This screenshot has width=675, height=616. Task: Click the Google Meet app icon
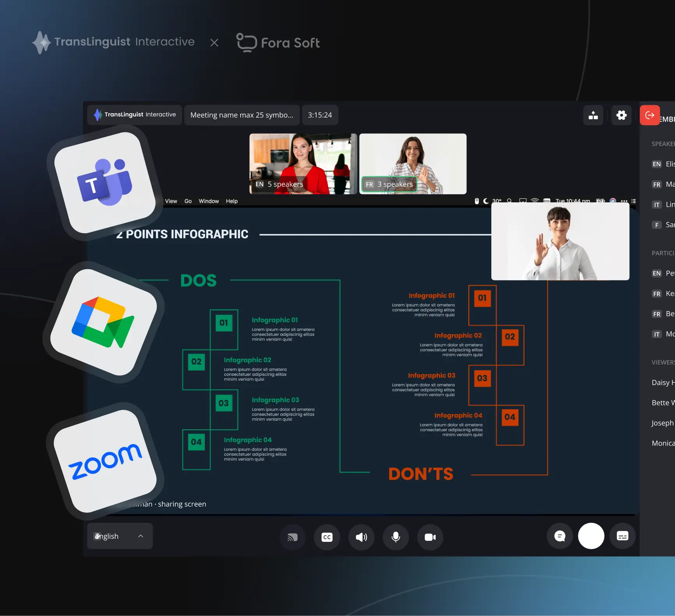104,322
